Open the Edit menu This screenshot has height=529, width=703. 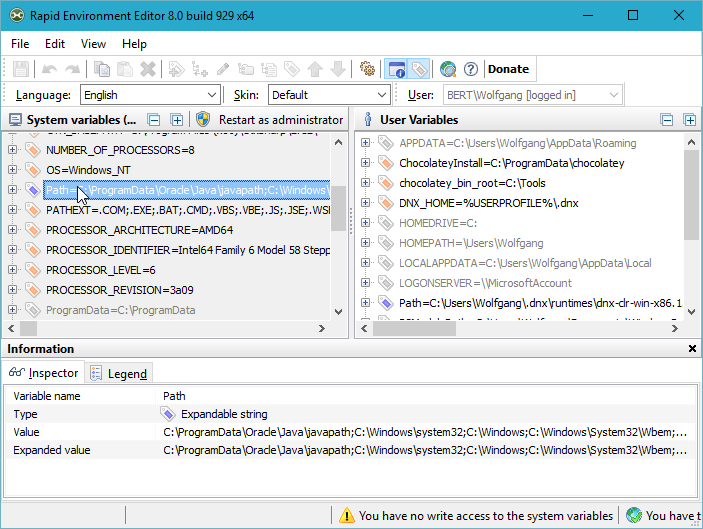[x=55, y=44]
